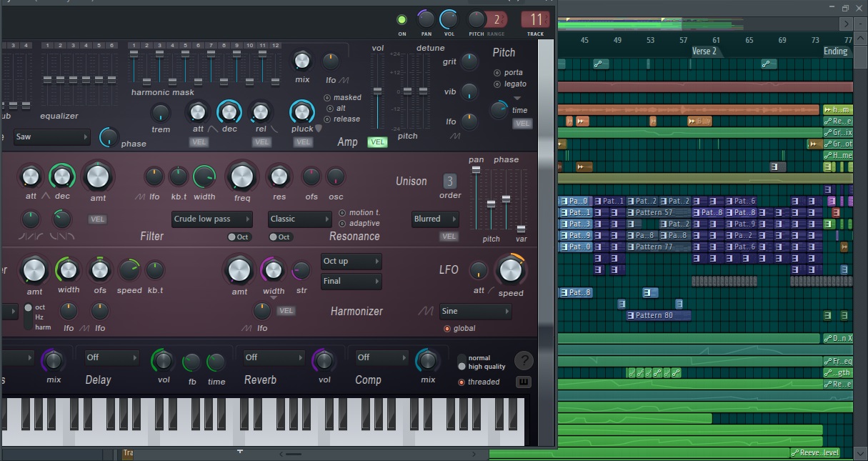Open the Delay Off dropdown
This screenshot has width=868, height=461.
click(x=111, y=357)
